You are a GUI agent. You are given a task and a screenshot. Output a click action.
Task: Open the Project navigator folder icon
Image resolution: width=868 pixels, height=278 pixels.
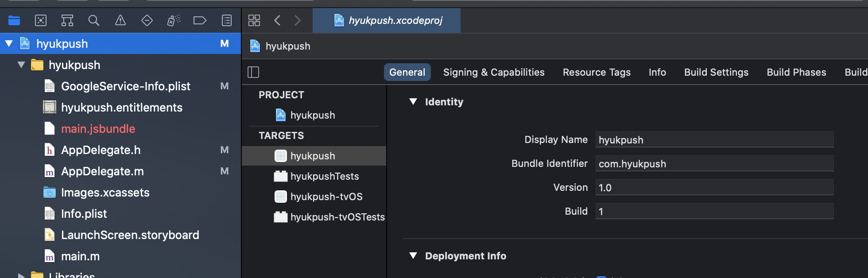click(x=14, y=20)
